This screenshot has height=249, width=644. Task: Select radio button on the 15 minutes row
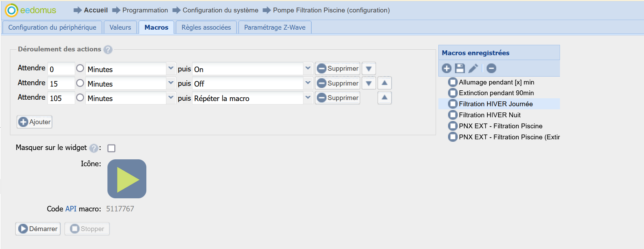pyautogui.click(x=80, y=83)
